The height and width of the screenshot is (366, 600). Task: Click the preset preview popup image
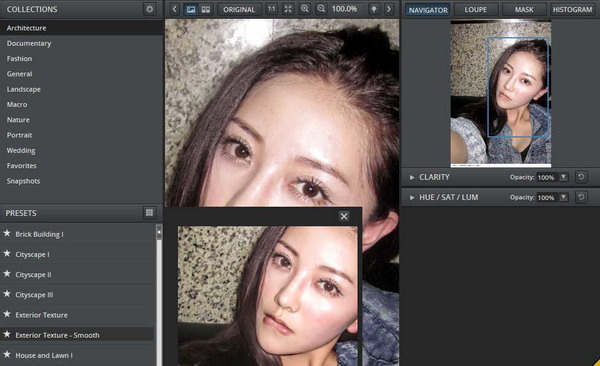[x=268, y=296]
